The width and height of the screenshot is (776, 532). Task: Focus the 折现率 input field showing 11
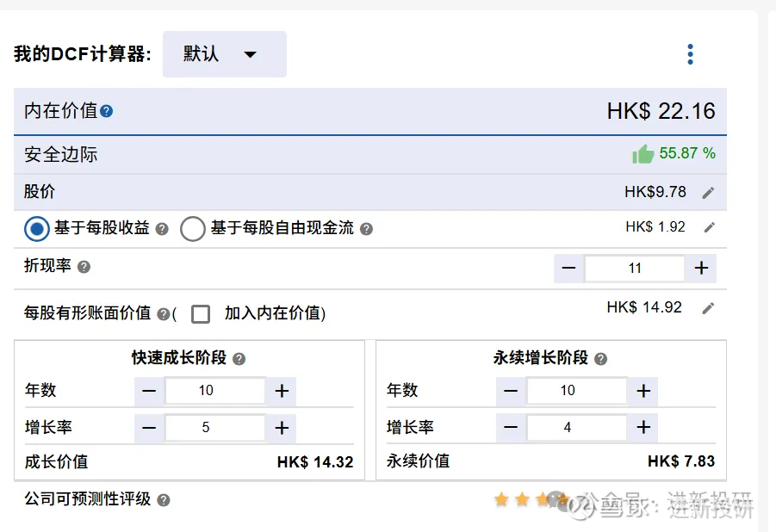coord(635,269)
